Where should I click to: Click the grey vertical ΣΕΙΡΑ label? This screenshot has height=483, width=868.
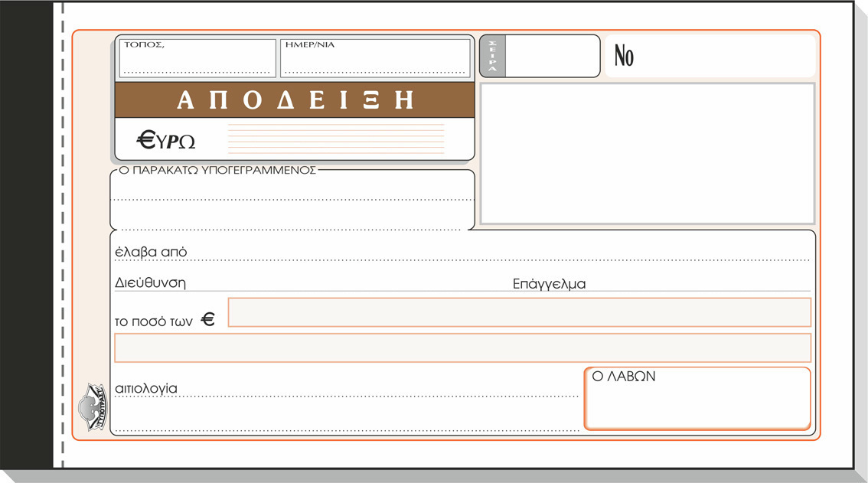click(x=493, y=56)
